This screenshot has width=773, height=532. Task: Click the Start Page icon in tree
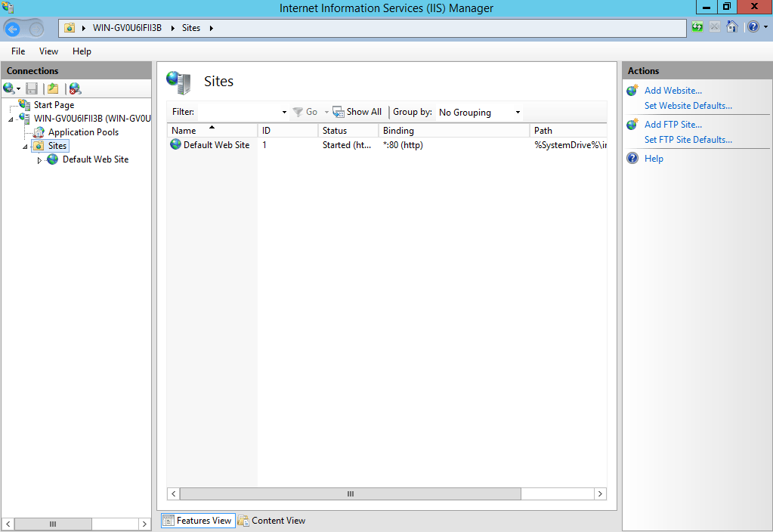[x=24, y=104]
